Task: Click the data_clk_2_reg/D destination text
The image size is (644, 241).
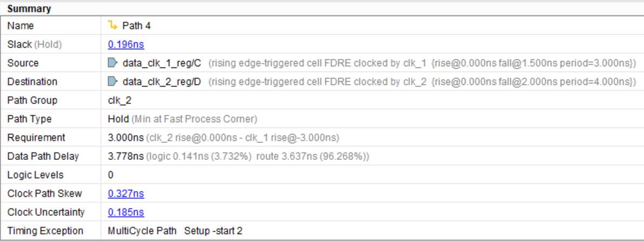Action: (162, 82)
